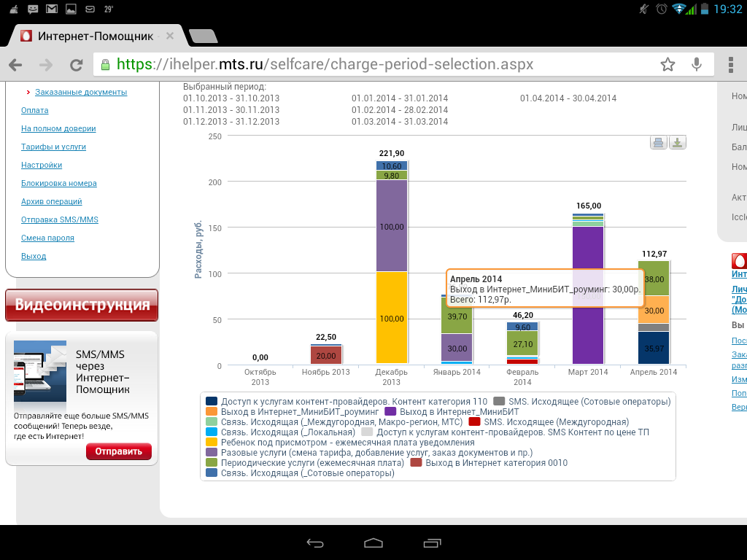Toggle yellow swatch Ребенок под присмотром
This screenshot has height=560, width=747.
212,443
